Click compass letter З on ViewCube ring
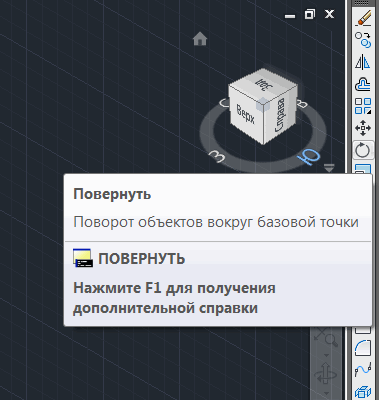Image resolution: width=379 pixels, height=400 pixels. pos(217,156)
